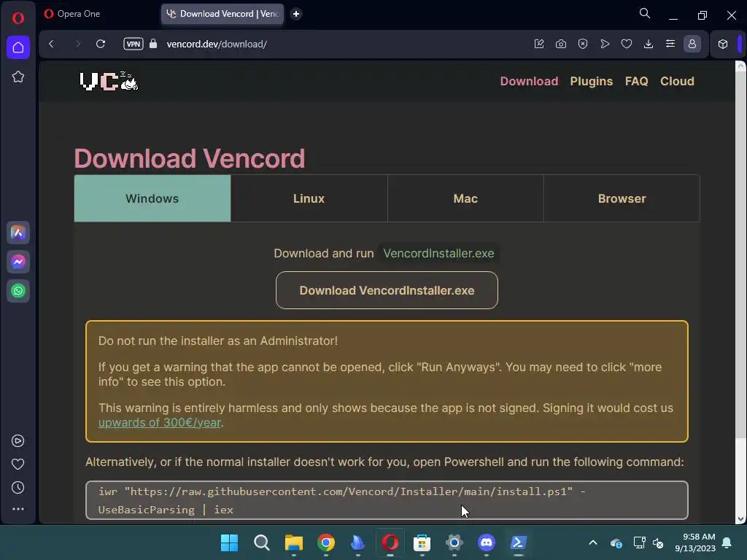Open Easy Setup sliders icon
The height and width of the screenshot is (560, 747).
[670, 44]
